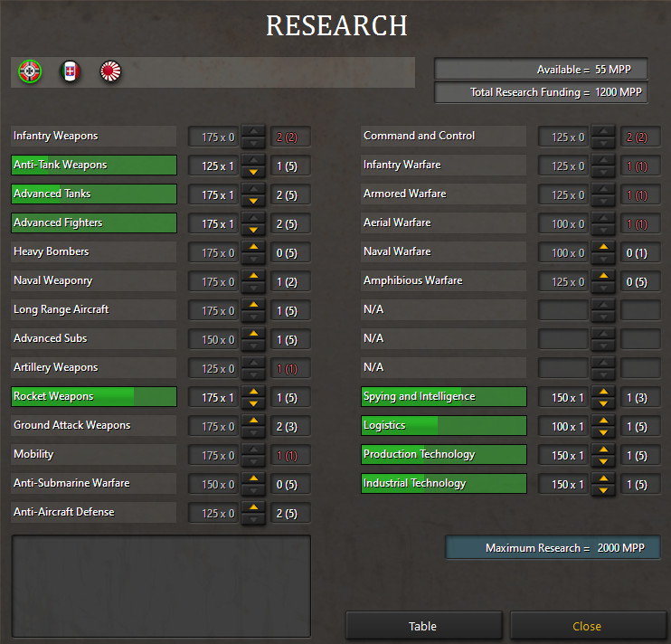
Task: Click the Maximum Research 2000 MPP field
Action: click(553, 548)
